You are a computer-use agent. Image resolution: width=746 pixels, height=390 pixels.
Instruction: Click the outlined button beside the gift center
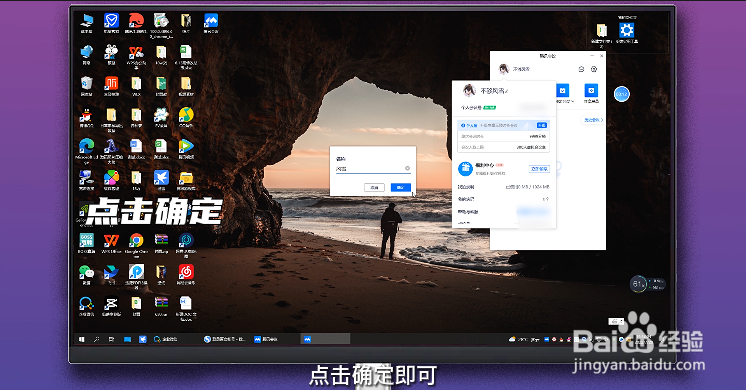539,168
